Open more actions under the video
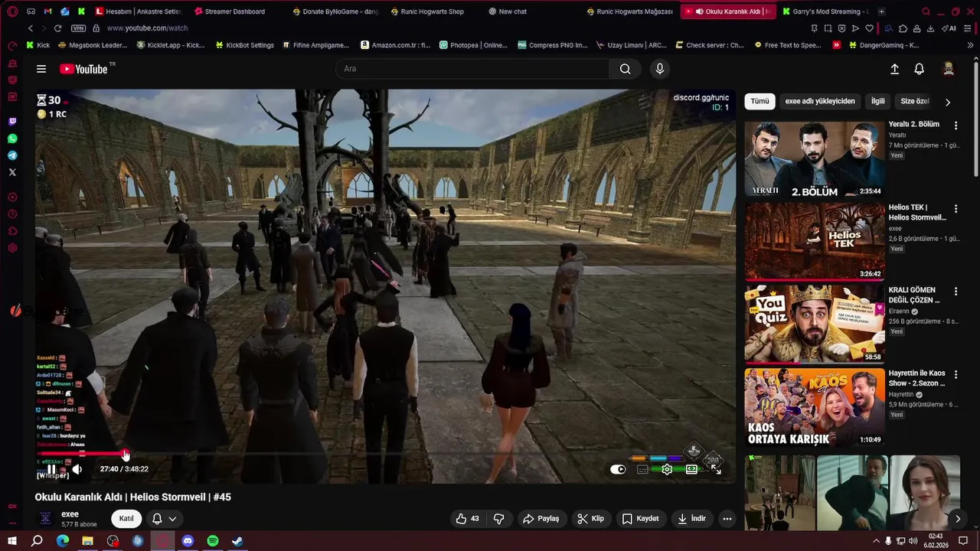 (727, 519)
